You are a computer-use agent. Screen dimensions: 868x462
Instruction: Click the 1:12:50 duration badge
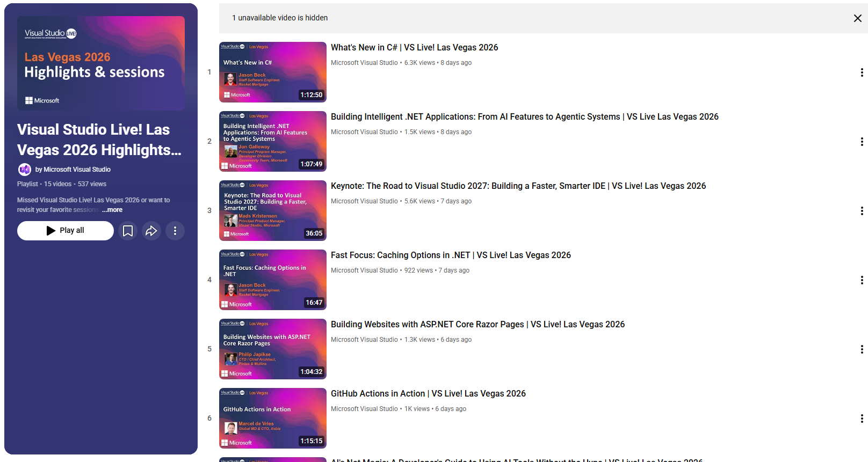pyautogui.click(x=312, y=95)
